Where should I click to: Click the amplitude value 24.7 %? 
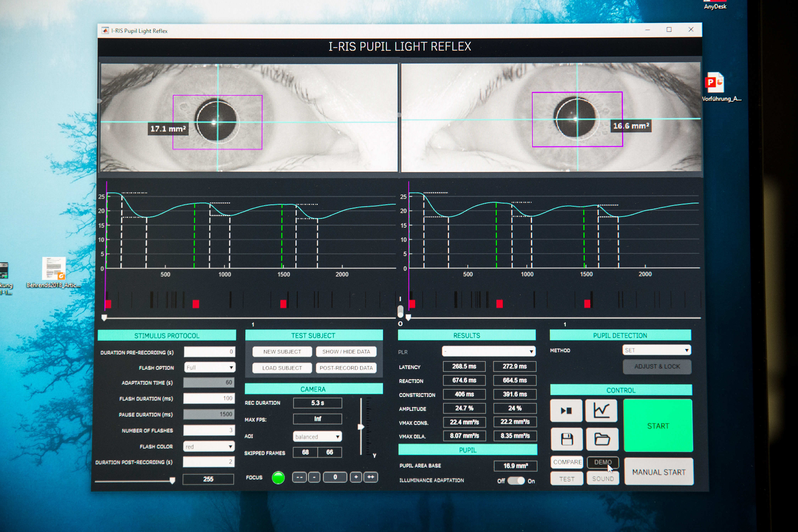[464, 408]
